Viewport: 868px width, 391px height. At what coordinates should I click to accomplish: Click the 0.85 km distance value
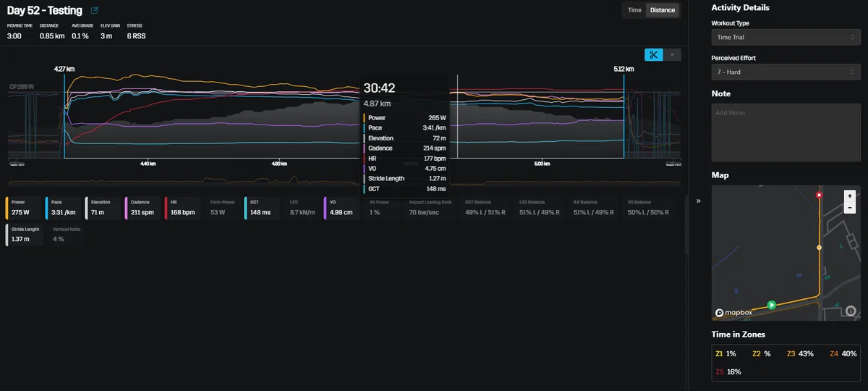[51, 35]
